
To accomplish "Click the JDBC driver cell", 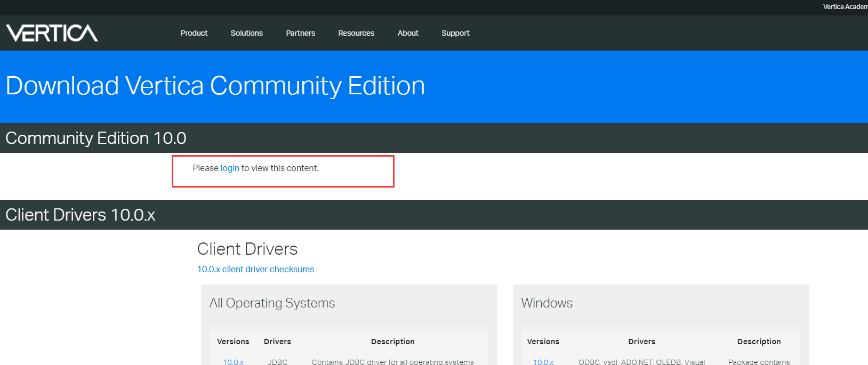I will pos(277,362).
